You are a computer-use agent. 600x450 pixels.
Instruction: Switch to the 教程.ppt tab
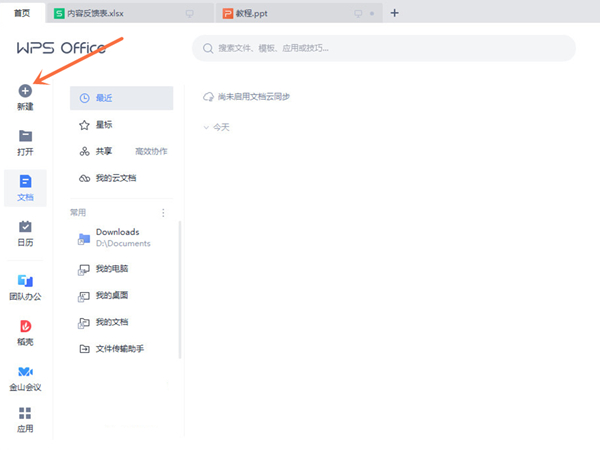pos(268,13)
